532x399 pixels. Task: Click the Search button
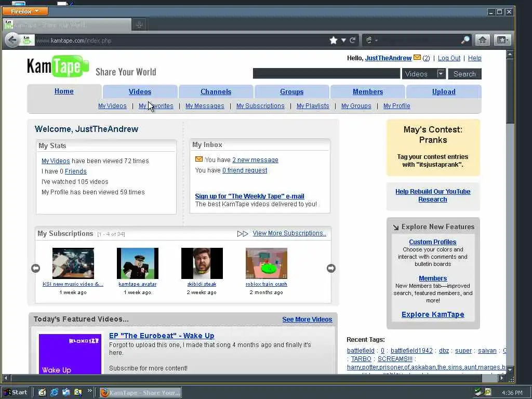464,74
